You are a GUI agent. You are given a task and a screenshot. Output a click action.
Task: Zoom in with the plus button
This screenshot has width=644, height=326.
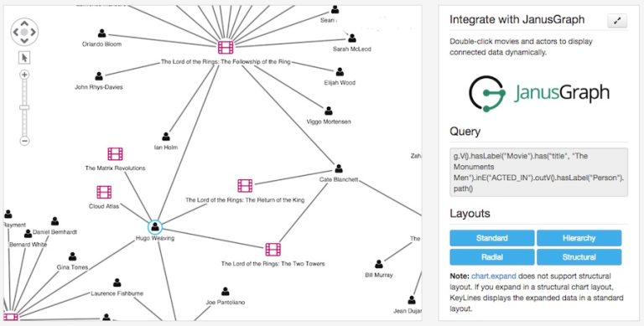tap(24, 75)
